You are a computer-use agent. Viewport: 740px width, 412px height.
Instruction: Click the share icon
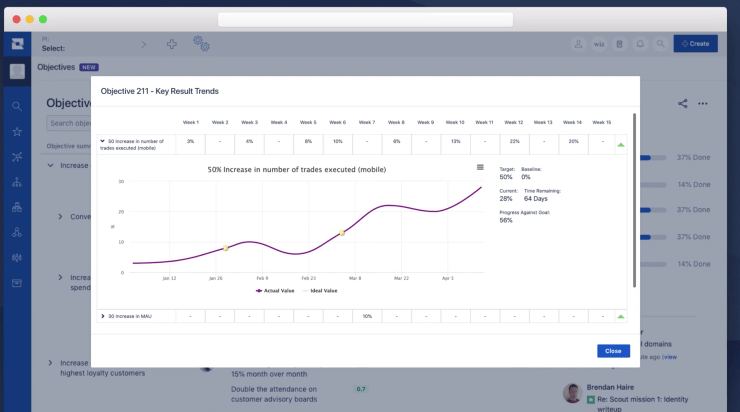(x=683, y=103)
